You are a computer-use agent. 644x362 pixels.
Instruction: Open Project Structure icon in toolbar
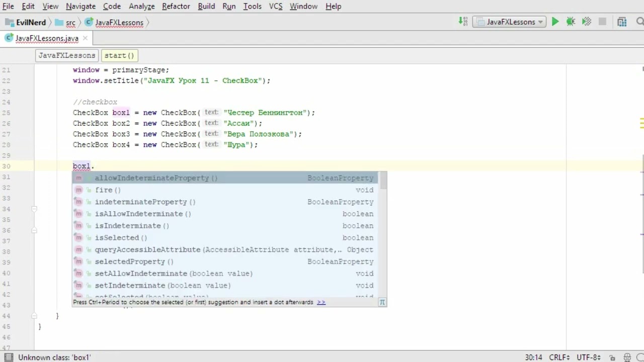(622, 22)
